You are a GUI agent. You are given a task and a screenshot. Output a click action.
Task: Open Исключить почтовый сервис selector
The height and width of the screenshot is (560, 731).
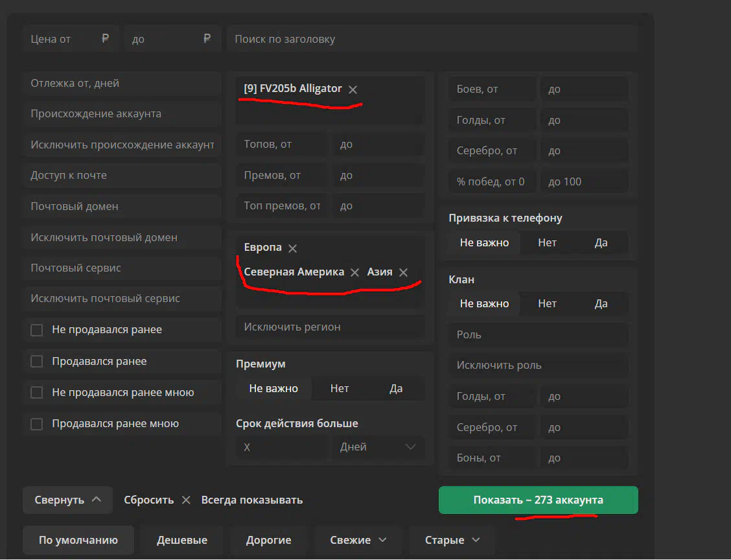tap(122, 299)
